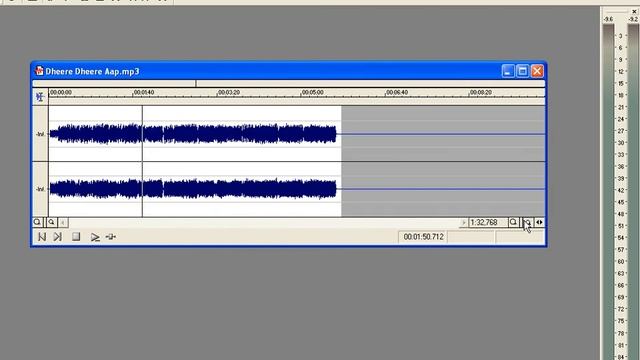
Task: Click the 00:05:00 ruler label
Action: pos(313,93)
